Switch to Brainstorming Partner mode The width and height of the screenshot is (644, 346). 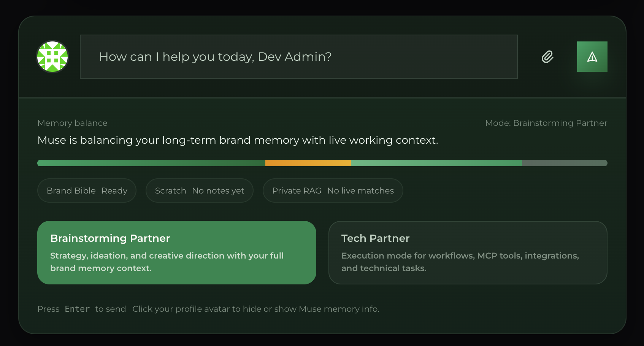(x=177, y=252)
